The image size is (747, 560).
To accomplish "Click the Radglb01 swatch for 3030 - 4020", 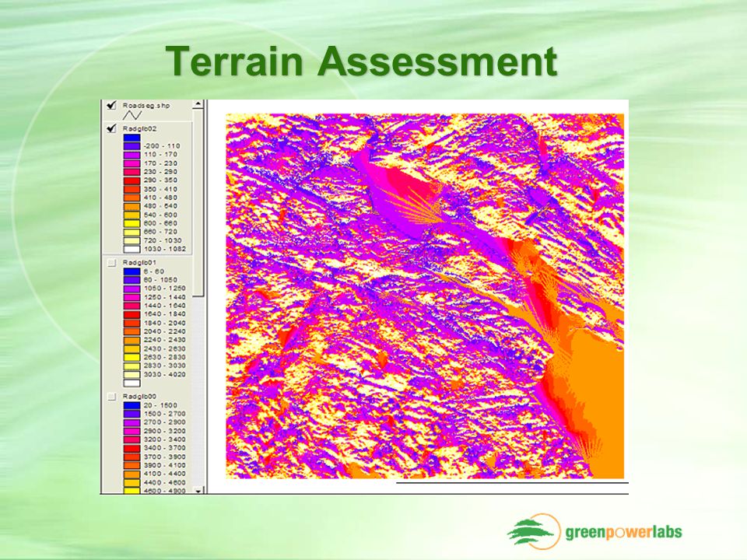I will [132, 374].
